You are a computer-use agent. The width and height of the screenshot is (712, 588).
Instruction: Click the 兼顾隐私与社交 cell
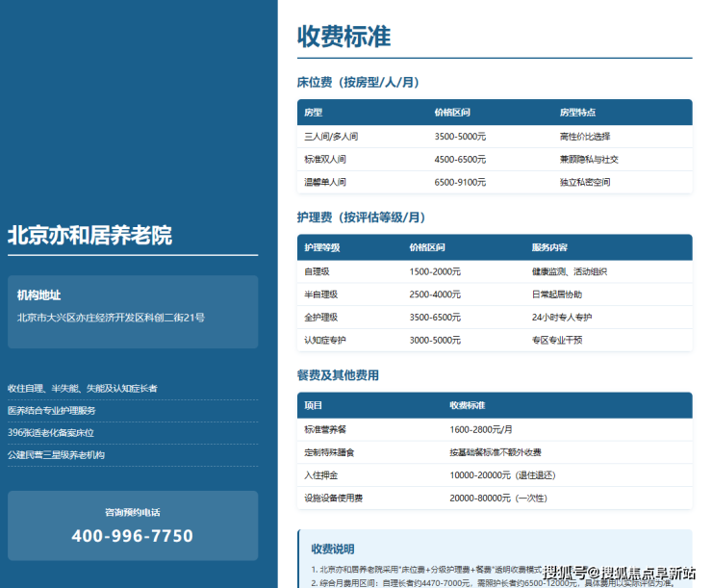point(589,159)
